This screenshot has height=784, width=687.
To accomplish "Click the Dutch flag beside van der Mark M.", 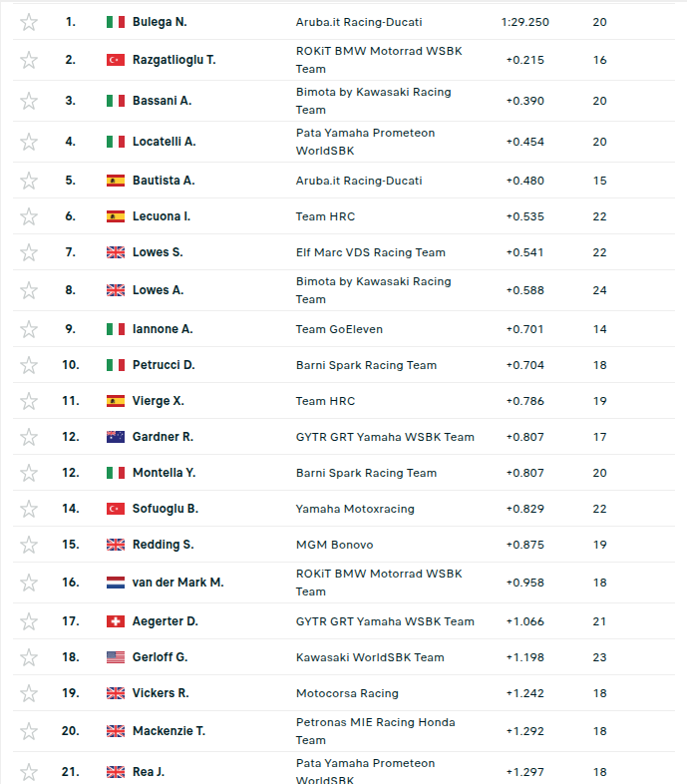I will pyautogui.click(x=116, y=583).
